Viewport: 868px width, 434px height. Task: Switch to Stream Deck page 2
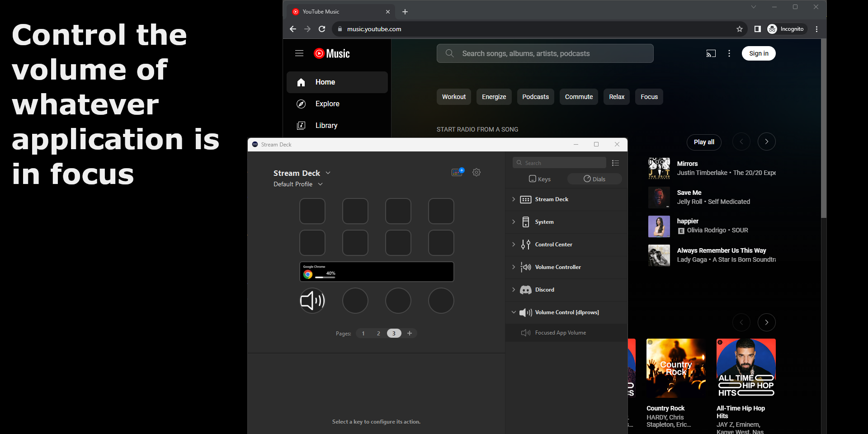(378, 333)
